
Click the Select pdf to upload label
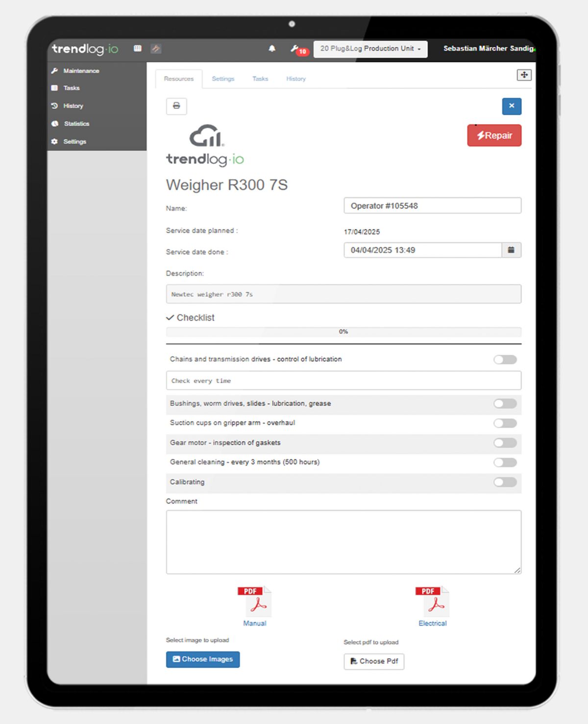tap(371, 642)
